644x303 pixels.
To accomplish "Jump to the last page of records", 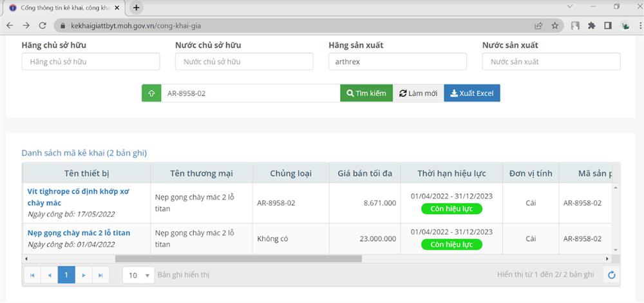I will click(100, 275).
